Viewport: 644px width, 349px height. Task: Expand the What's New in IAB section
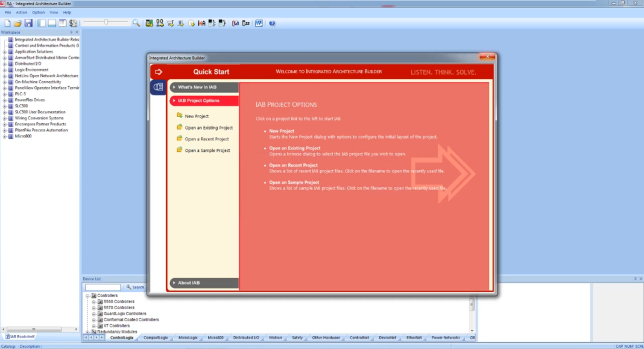[204, 87]
